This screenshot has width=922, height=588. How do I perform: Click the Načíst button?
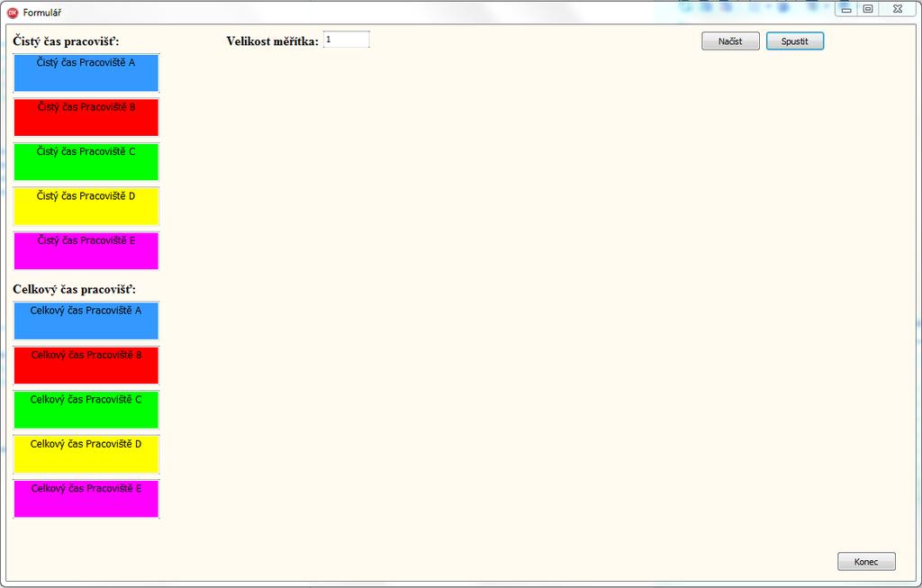click(x=730, y=41)
